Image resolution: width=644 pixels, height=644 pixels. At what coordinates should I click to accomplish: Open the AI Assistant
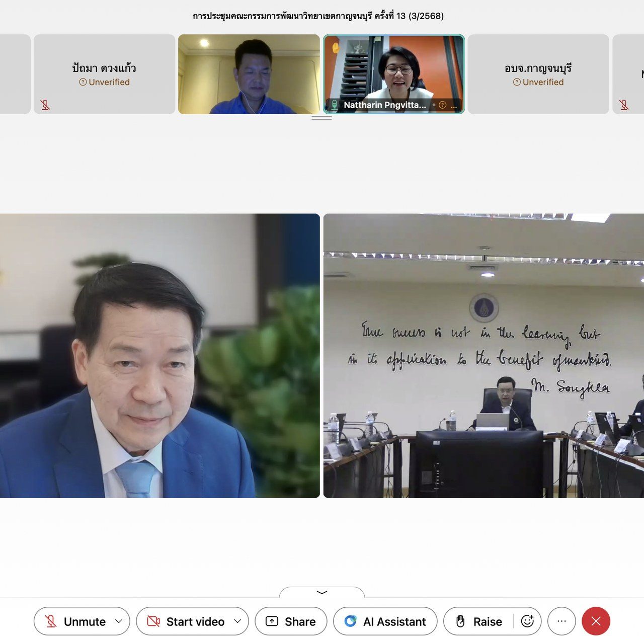[x=385, y=621]
